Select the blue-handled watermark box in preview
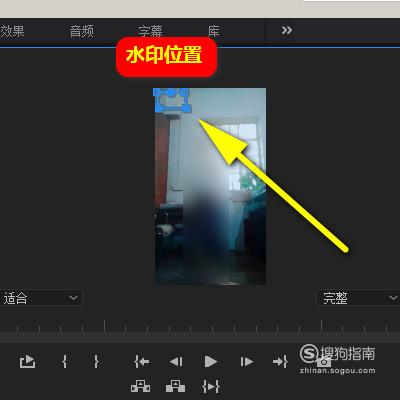Image resolution: width=400 pixels, height=400 pixels. coord(172,100)
